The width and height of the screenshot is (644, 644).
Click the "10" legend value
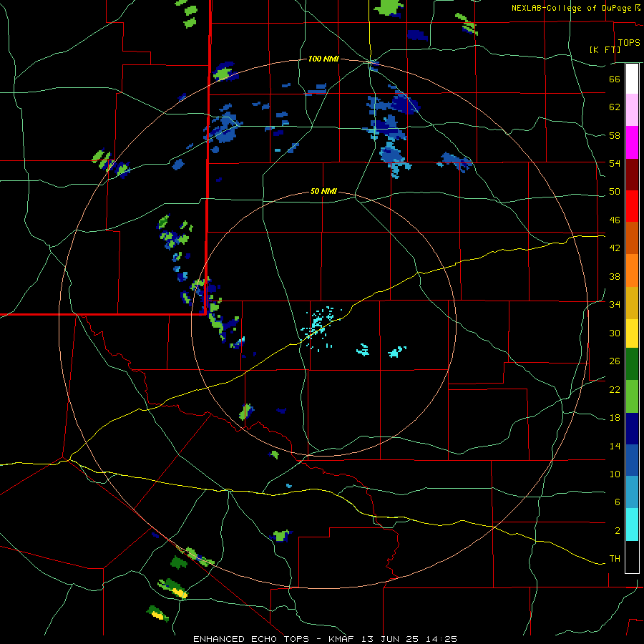615,474
